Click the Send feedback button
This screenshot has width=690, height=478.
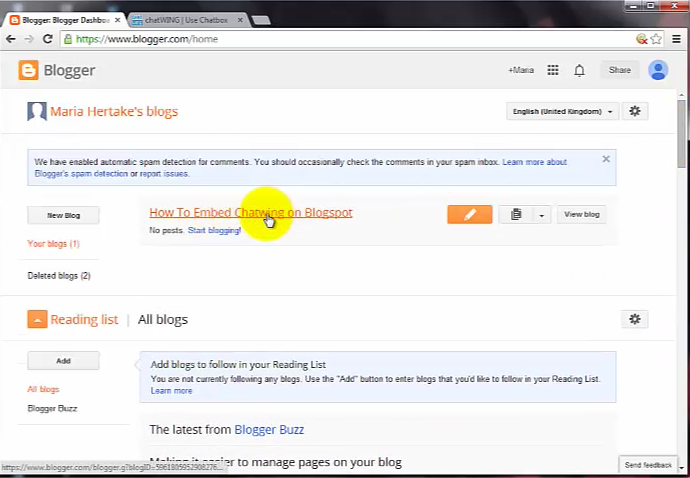click(x=648, y=465)
